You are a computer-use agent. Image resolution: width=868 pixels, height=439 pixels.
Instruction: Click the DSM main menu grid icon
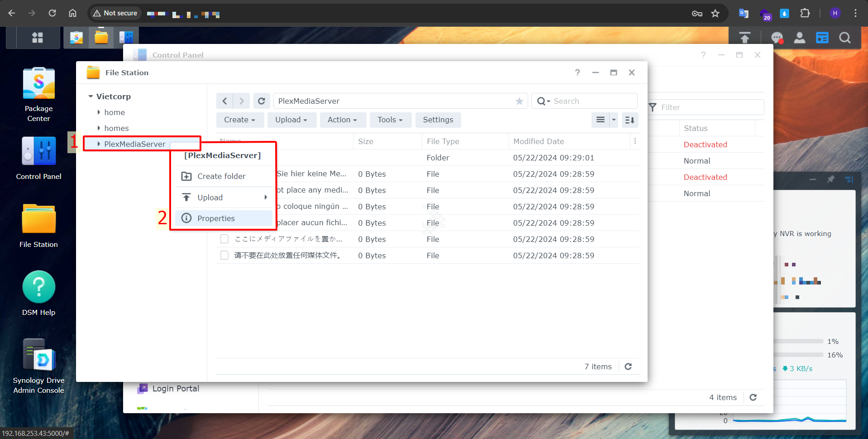coord(38,38)
